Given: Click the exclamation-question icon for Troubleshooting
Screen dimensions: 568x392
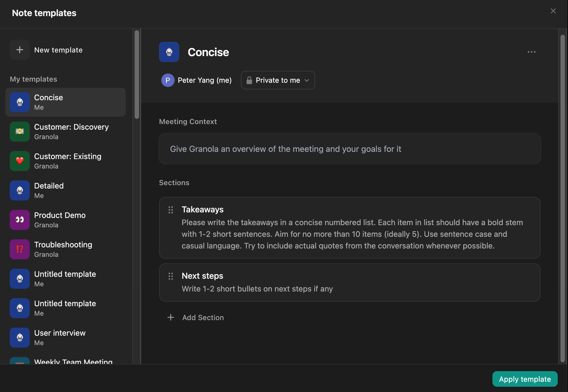Looking at the screenshot, I should [x=20, y=249].
